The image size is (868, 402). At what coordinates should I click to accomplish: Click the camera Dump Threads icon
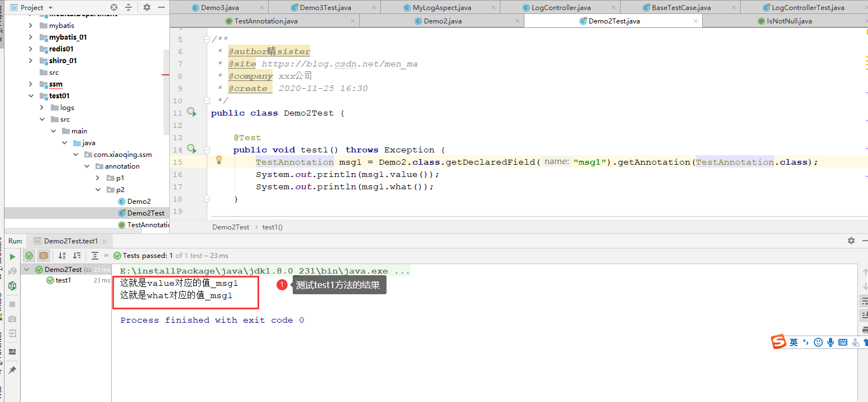coord(12,319)
